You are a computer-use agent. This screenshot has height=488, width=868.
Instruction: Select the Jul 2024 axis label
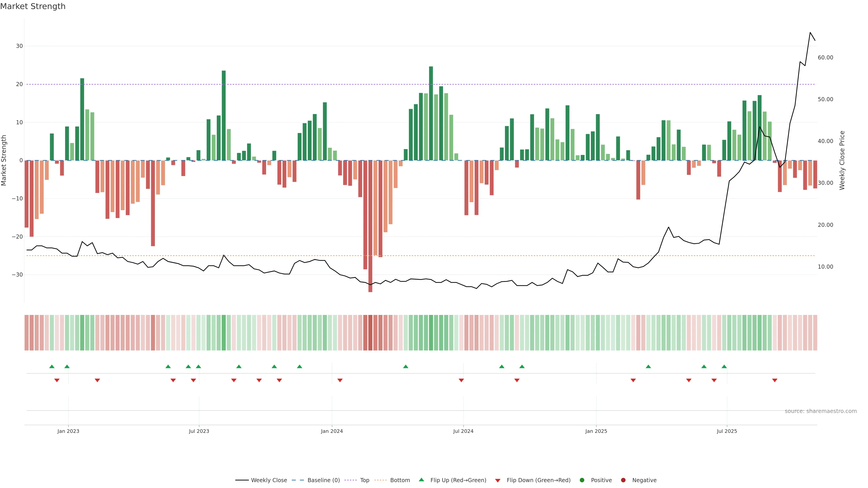point(463,432)
